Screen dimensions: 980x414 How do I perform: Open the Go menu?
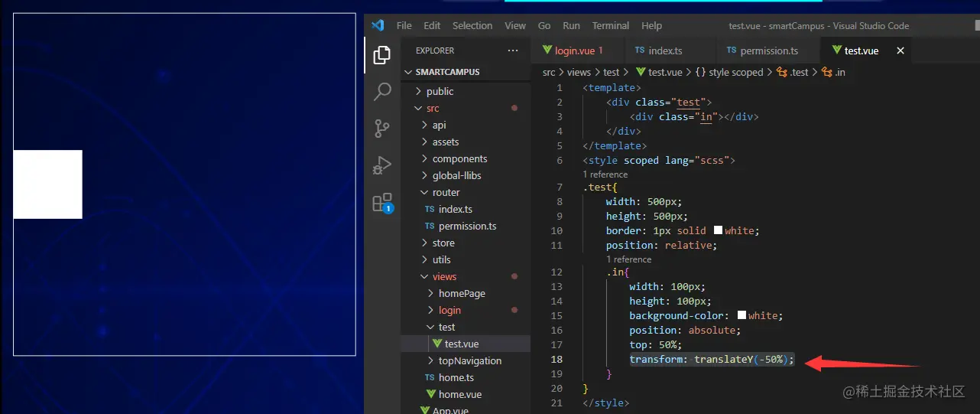click(x=544, y=25)
